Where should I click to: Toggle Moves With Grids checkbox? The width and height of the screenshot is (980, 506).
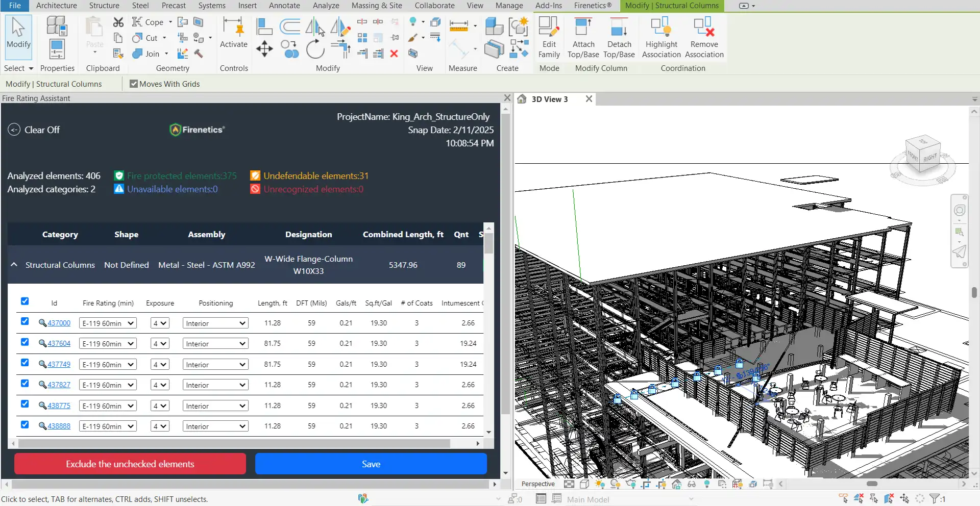(x=134, y=84)
